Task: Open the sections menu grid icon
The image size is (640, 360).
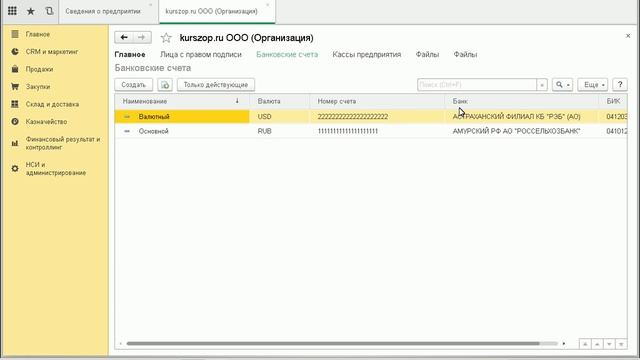Action: [12, 11]
